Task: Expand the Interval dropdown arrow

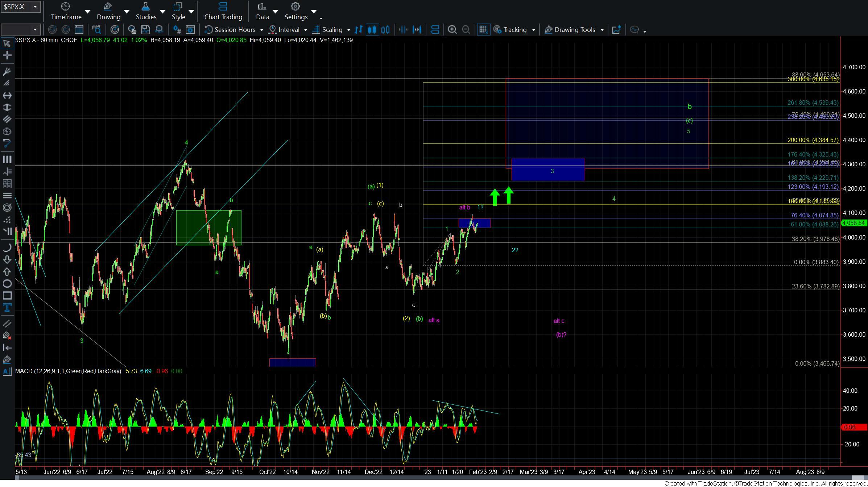Action: point(305,30)
